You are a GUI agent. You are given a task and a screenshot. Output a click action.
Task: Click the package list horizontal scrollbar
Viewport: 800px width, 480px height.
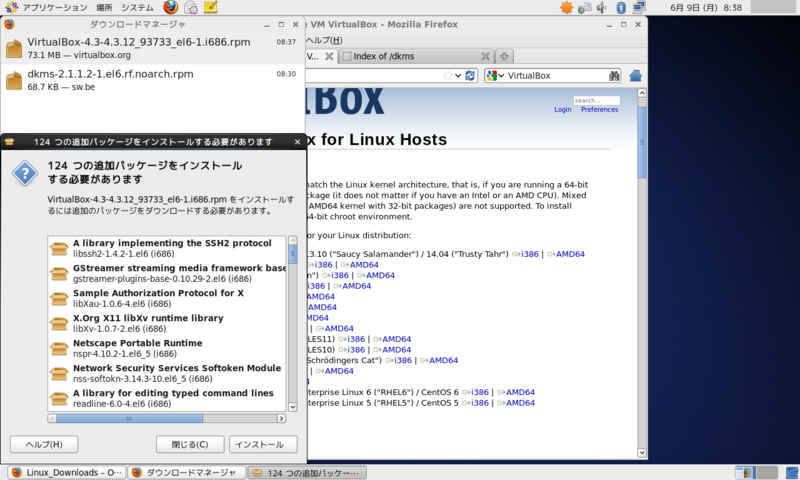coord(166,418)
